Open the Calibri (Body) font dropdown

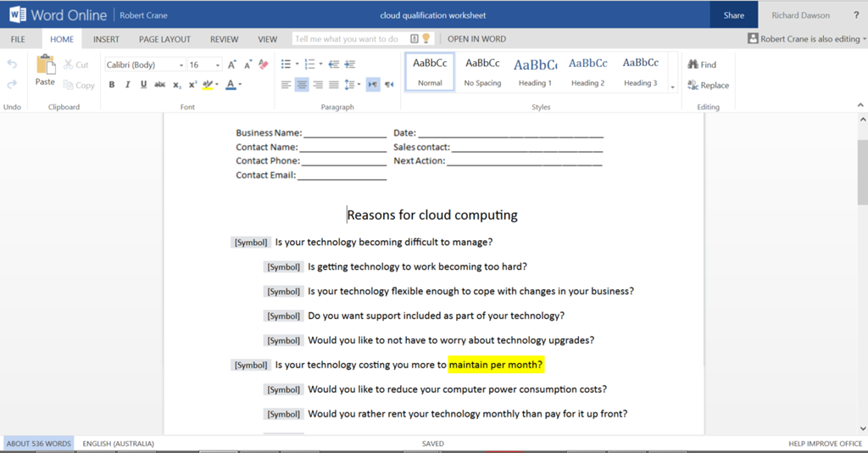(181, 65)
